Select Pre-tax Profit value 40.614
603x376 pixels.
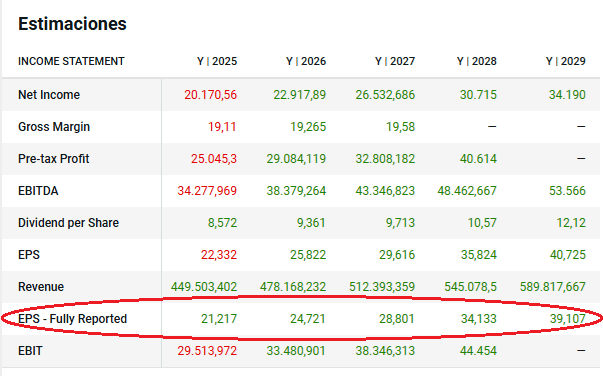pyautogui.click(x=478, y=158)
